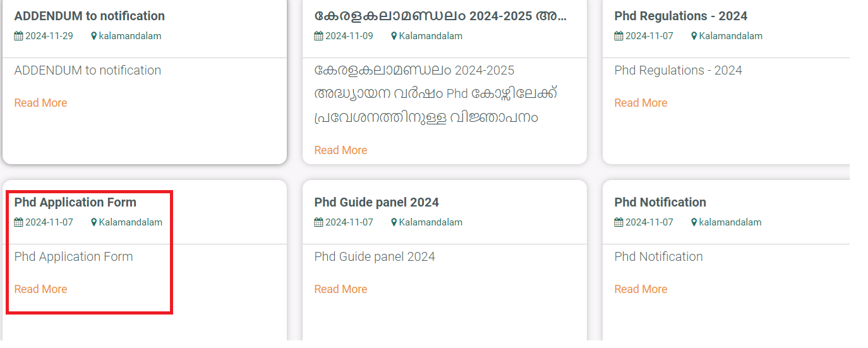
Task: Click calendar icon on Phd Notification card
Action: (x=618, y=222)
